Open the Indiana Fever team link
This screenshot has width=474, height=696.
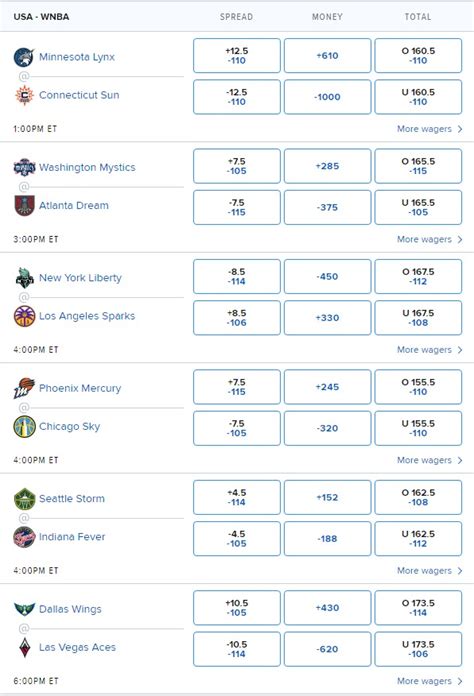pos(72,537)
